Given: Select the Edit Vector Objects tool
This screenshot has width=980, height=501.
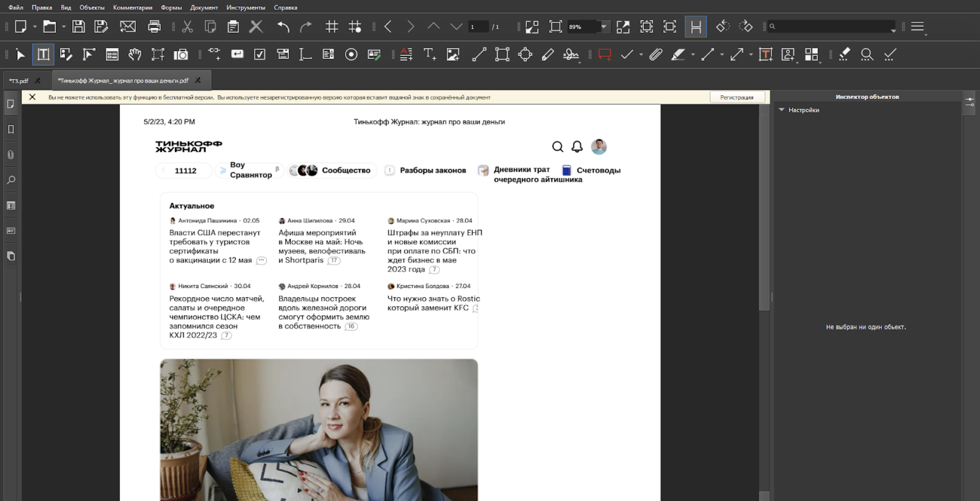Looking at the screenshot, I should click(89, 54).
